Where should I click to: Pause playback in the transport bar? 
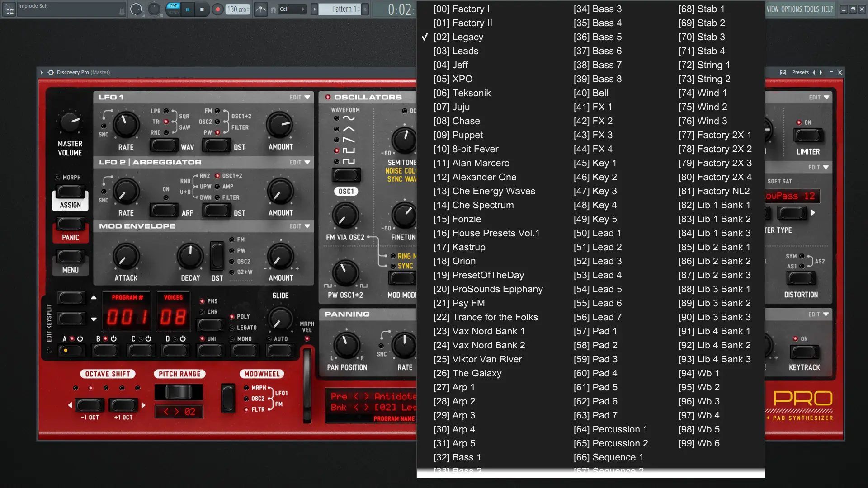[x=188, y=9]
